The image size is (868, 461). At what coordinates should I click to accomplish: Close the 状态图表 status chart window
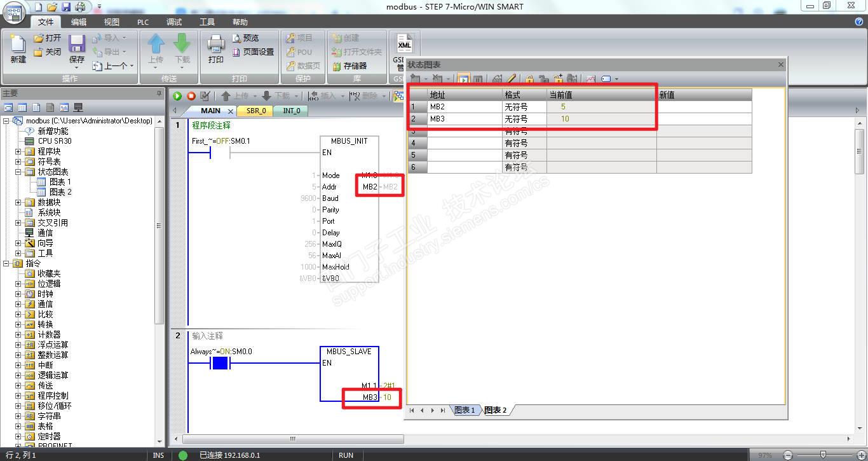(781, 64)
